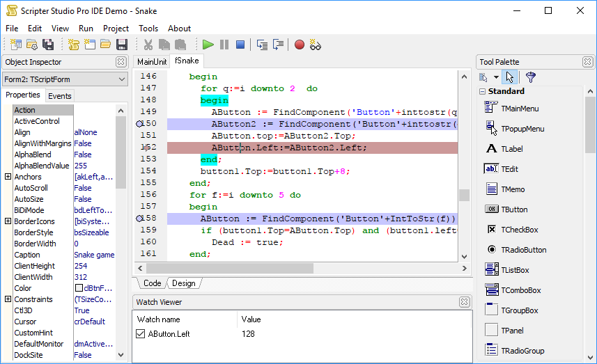Close the Watch Viewer panel
This screenshot has width=597, height=364.
pyautogui.click(x=465, y=302)
